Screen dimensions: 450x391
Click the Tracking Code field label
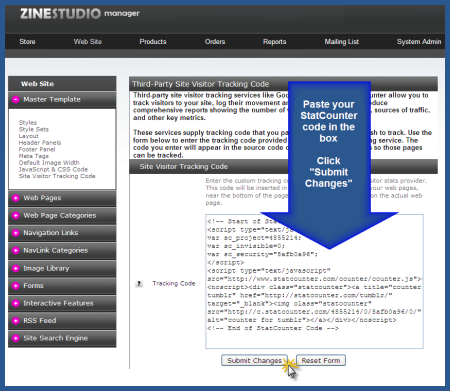point(174,284)
